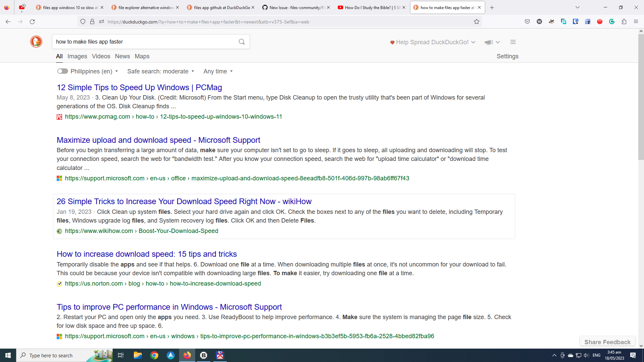Toggle the Philippines region switch
Viewport: 644px width, 362px height.
(62, 71)
